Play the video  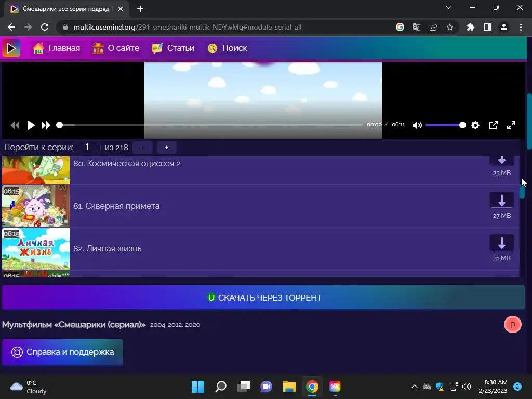(x=31, y=125)
